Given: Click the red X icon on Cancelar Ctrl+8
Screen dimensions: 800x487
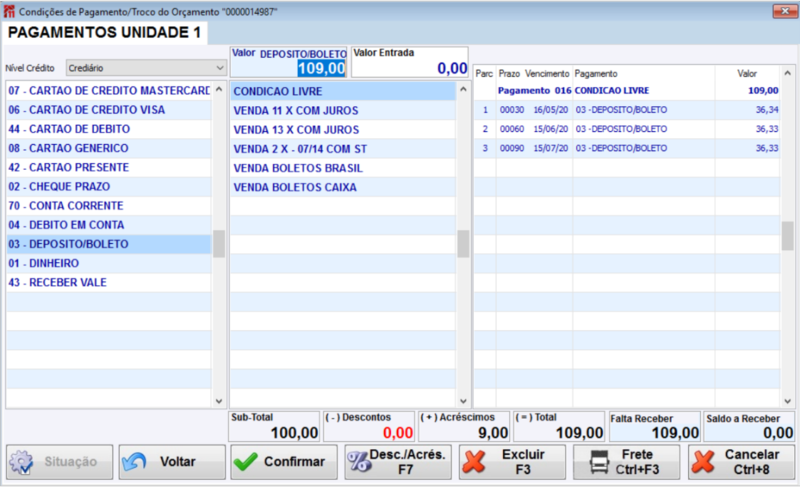Looking at the screenshot, I should point(704,462).
